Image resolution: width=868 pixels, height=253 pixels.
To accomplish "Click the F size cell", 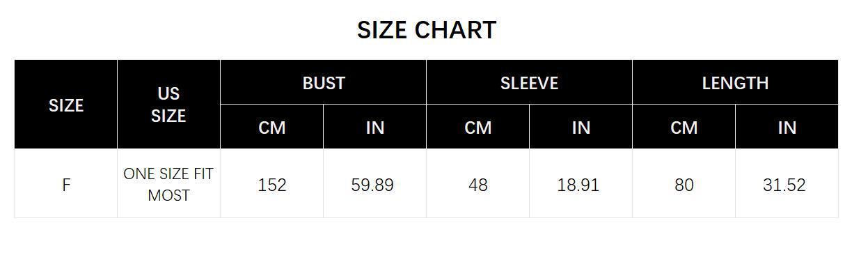I will click(66, 184).
